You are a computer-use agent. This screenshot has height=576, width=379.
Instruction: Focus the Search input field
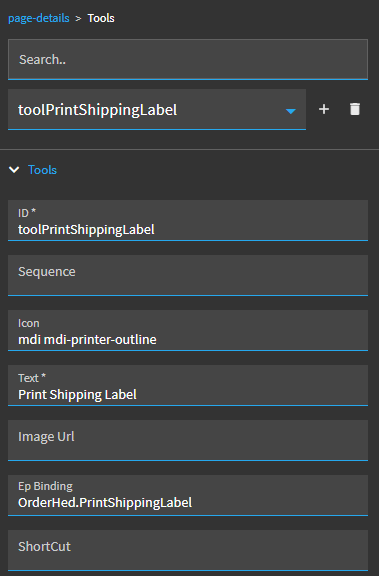coord(188,60)
